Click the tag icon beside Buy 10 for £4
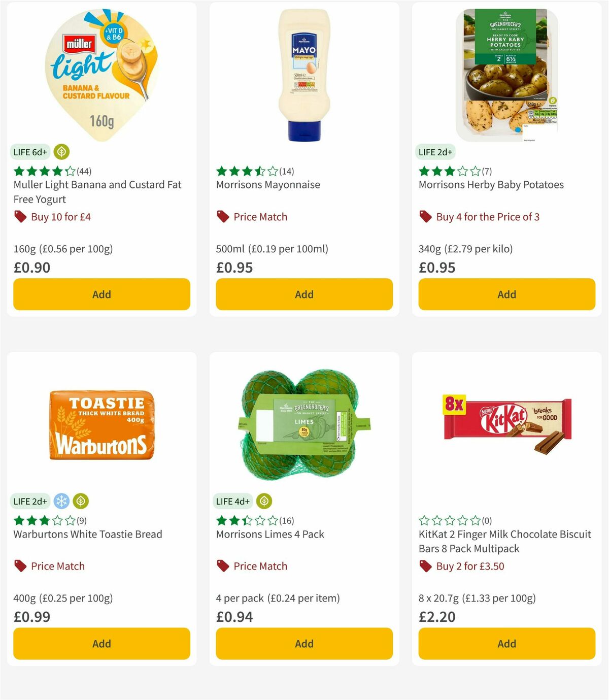 (x=20, y=216)
